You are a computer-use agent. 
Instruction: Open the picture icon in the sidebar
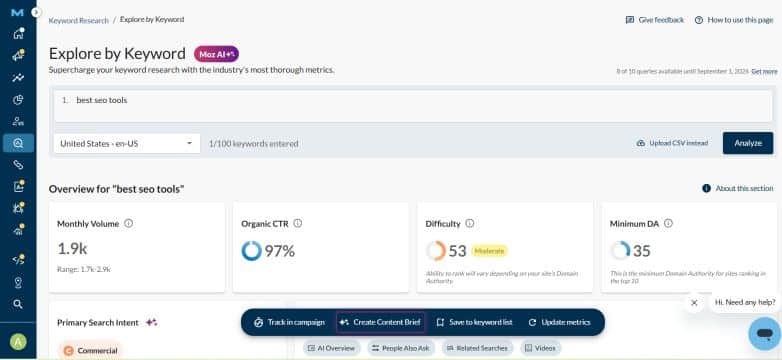[x=18, y=186]
